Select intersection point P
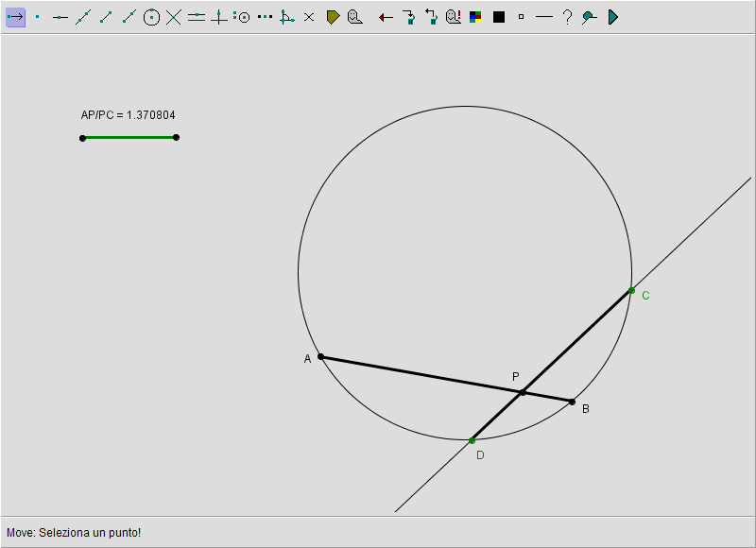The width and height of the screenshot is (756, 548). coord(523,393)
